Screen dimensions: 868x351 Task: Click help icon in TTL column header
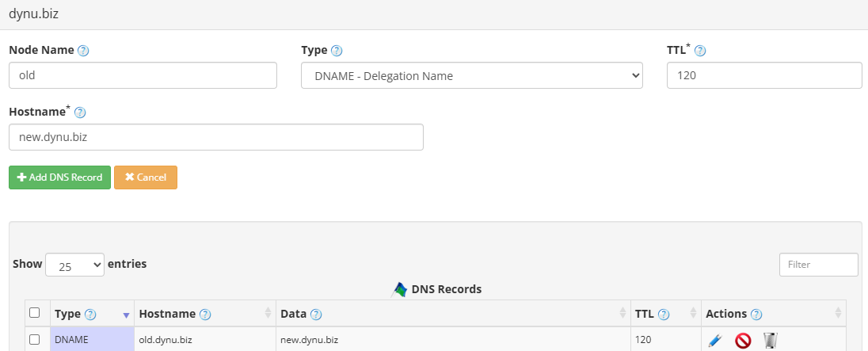coord(663,315)
